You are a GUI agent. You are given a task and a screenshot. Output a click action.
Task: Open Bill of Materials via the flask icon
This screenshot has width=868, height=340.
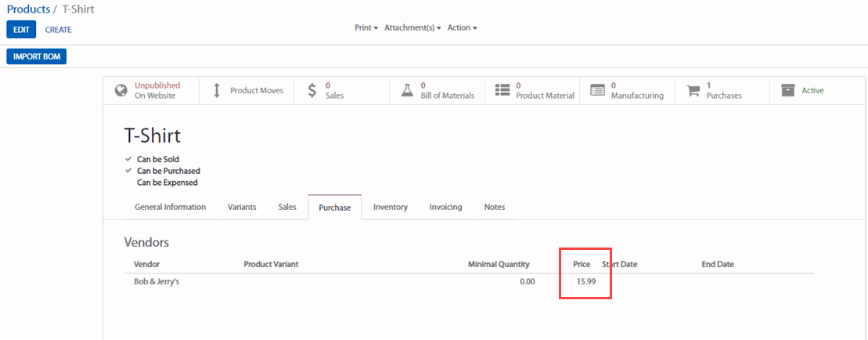tap(406, 90)
